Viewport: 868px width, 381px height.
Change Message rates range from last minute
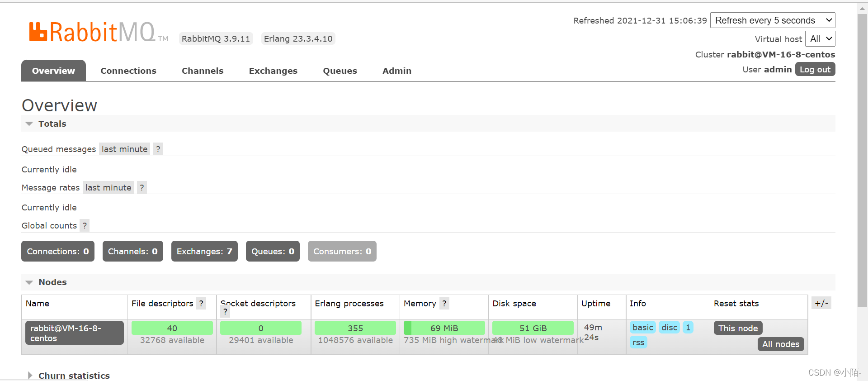coord(108,187)
